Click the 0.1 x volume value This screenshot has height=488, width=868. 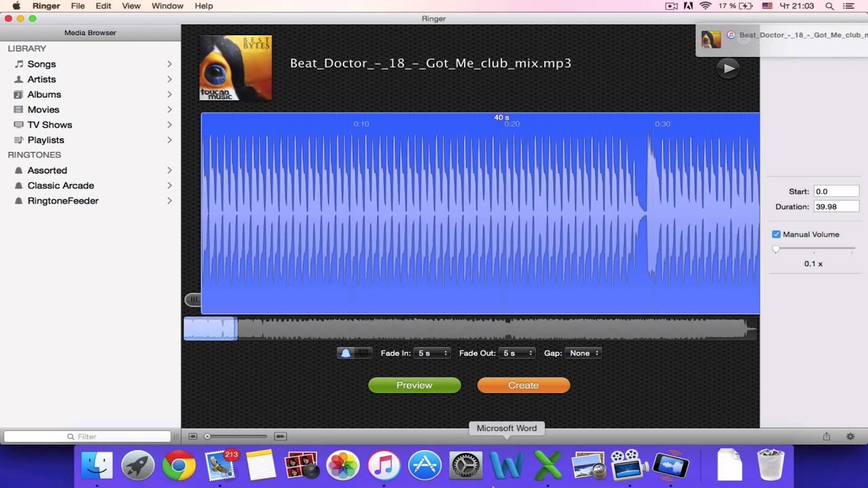tap(813, 264)
